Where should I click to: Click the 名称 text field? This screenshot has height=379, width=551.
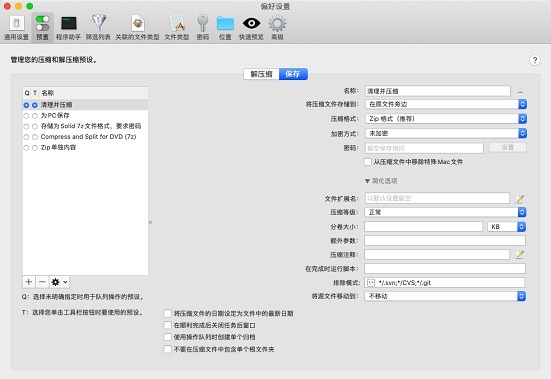click(x=437, y=91)
